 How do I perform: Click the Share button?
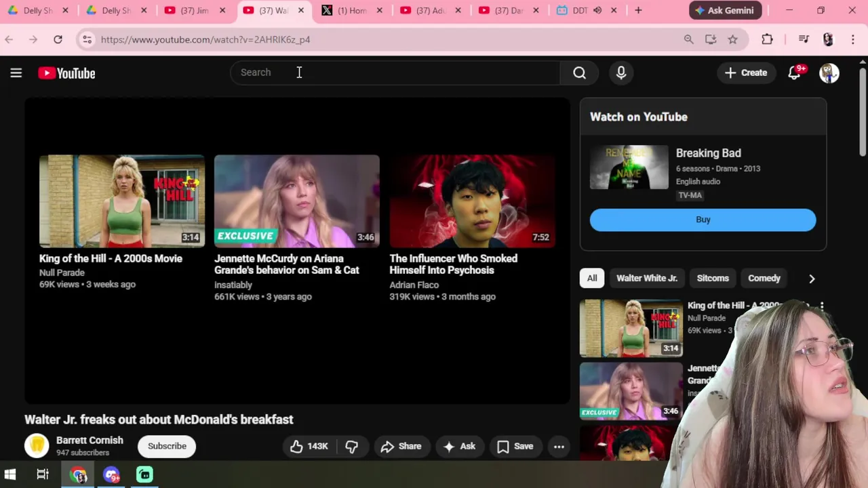point(401,446)
